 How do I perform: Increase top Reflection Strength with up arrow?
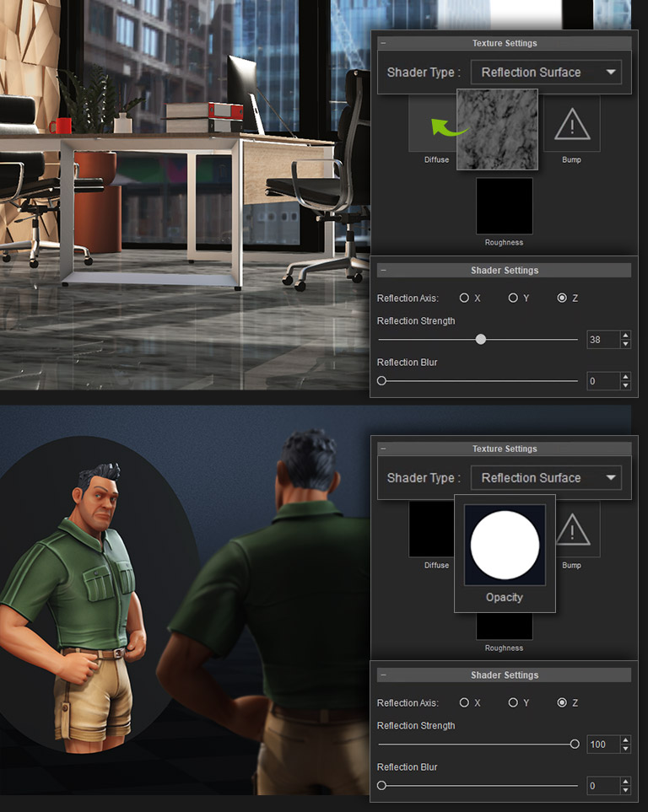625,336
